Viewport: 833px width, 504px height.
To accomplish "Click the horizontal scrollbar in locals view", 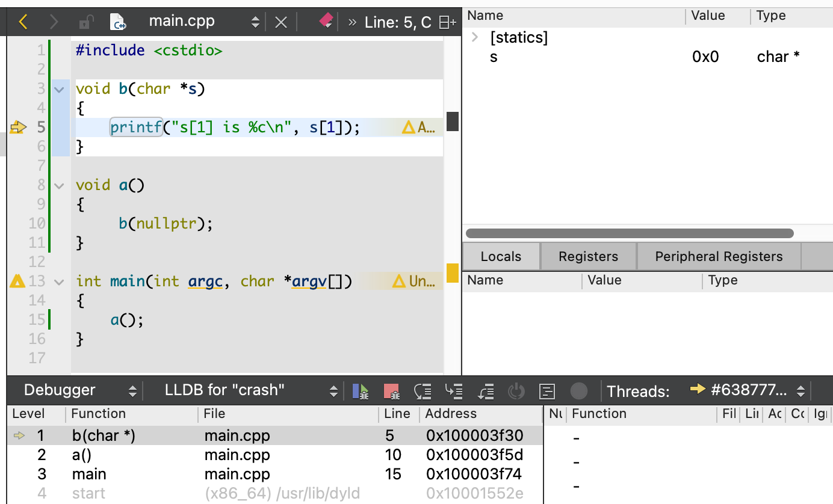I will tap(630, 233).
